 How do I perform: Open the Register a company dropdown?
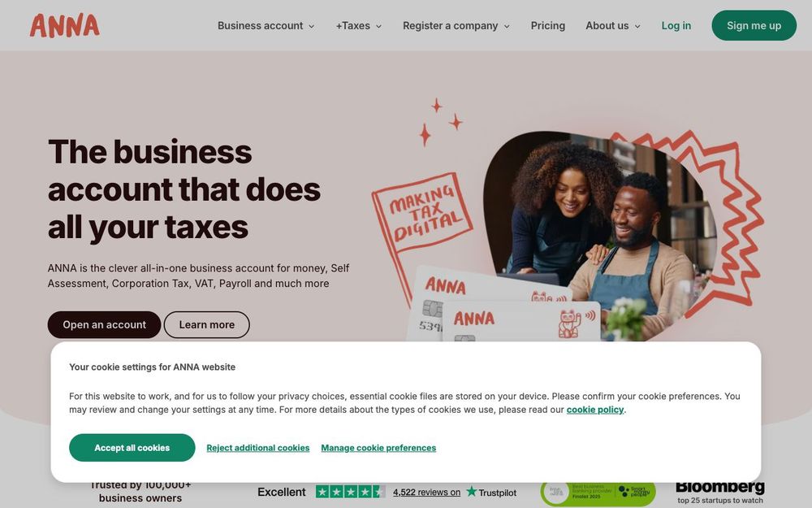point(456,25)
